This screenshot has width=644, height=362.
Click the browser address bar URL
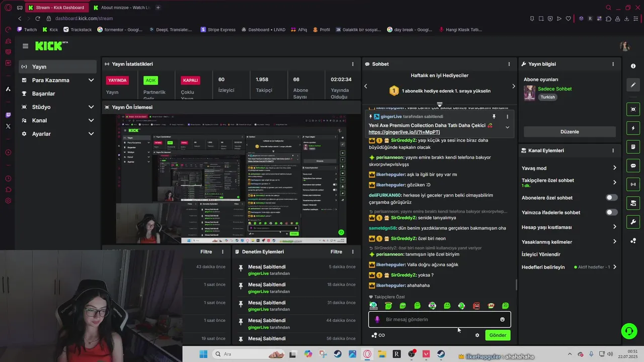[84, 19]
